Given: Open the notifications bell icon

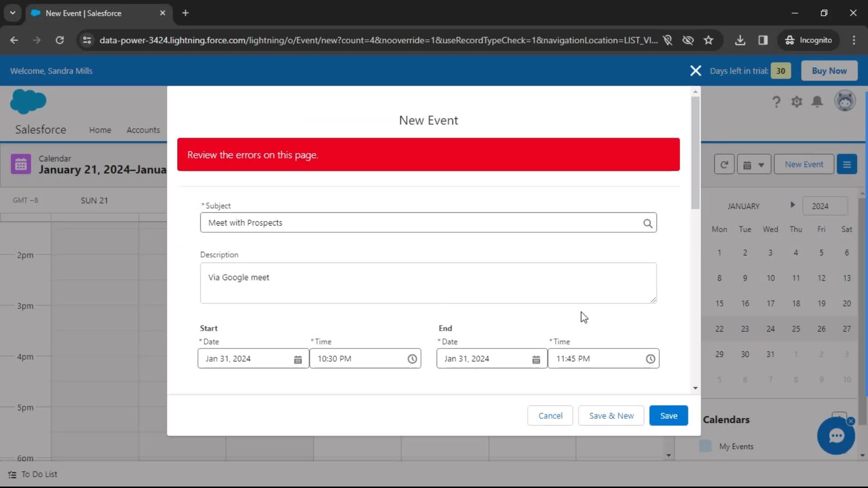Looking at the screenshot, I should tap(817, 102).
